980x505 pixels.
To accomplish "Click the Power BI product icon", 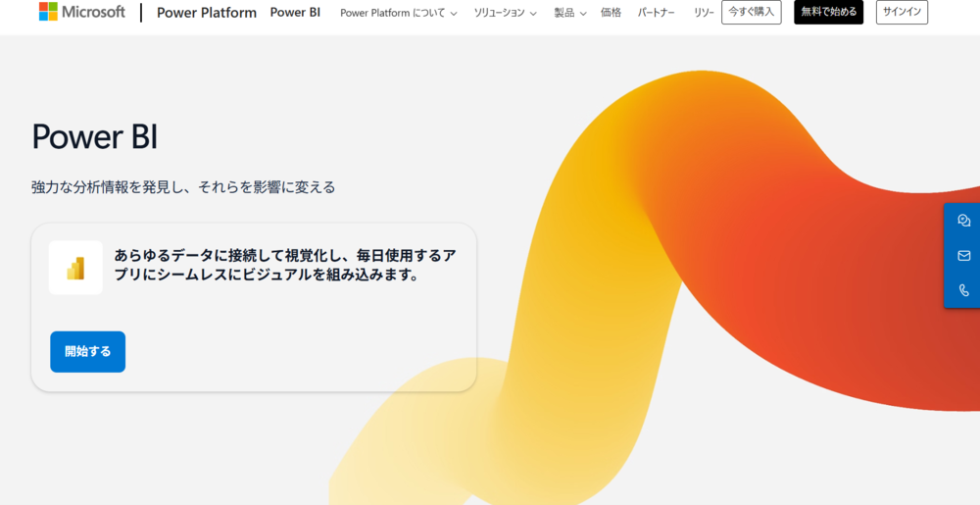I will [75, 268].
